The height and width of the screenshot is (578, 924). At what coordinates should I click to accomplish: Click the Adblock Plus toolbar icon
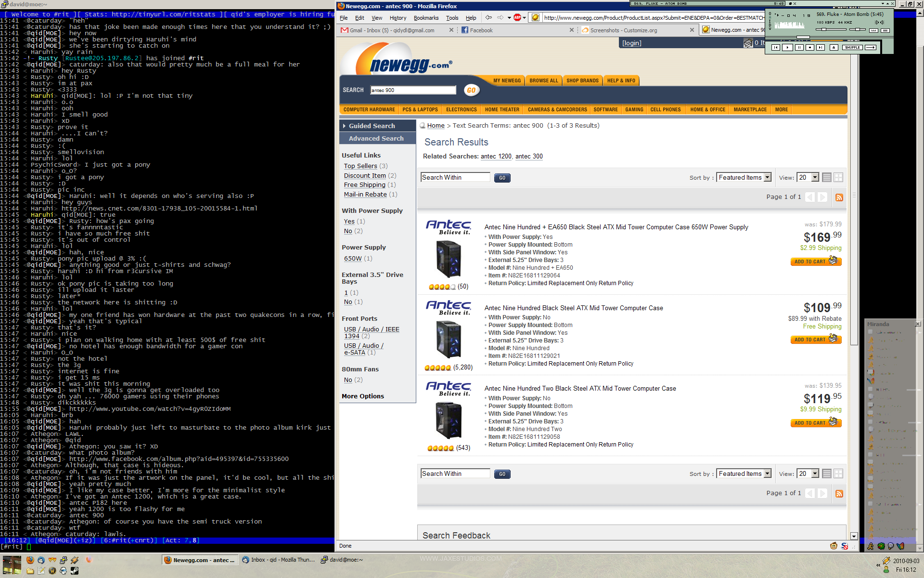click(517, 18)
